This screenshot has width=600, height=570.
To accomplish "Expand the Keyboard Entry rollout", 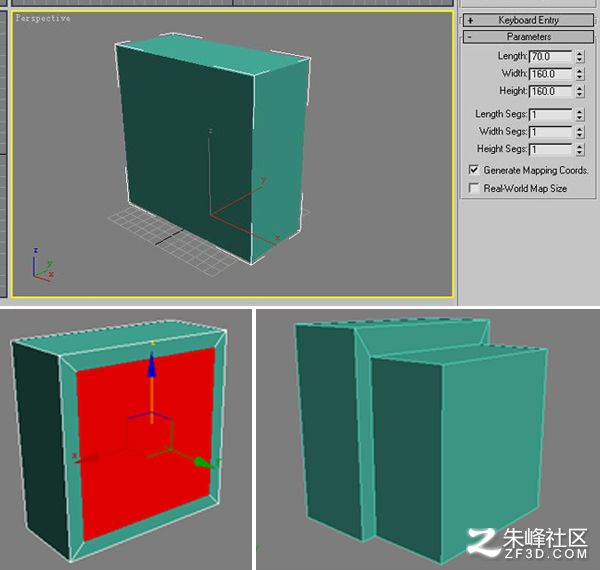I will 528,20.
